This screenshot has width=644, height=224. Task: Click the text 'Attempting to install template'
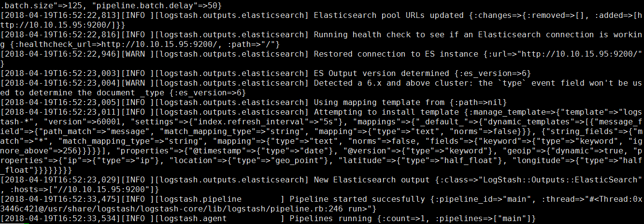386,112
